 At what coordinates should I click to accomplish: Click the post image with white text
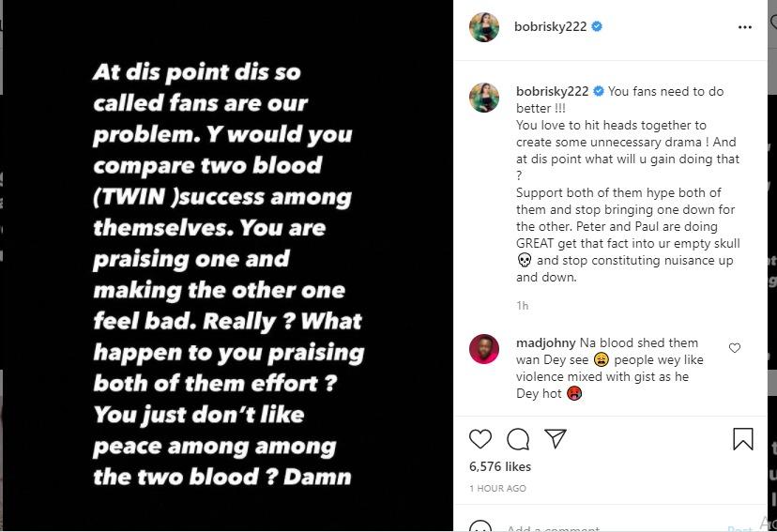pyautogui.click(x=227, y=272)
